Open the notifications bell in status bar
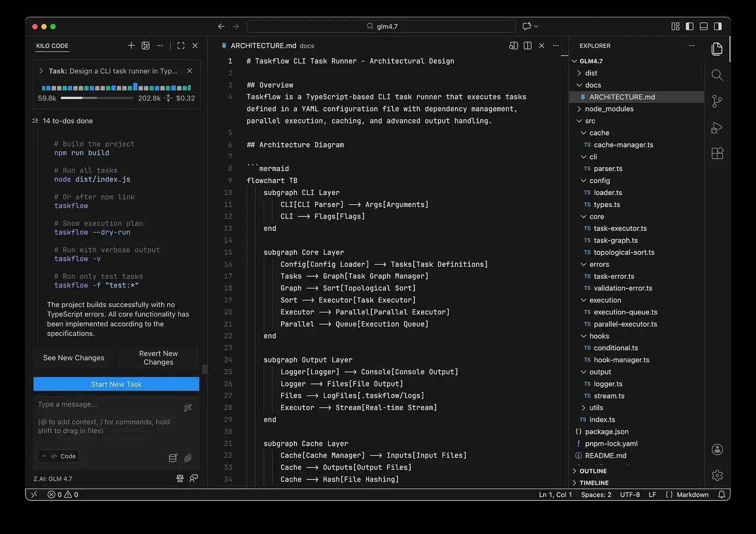 click(x=721, y=495)
